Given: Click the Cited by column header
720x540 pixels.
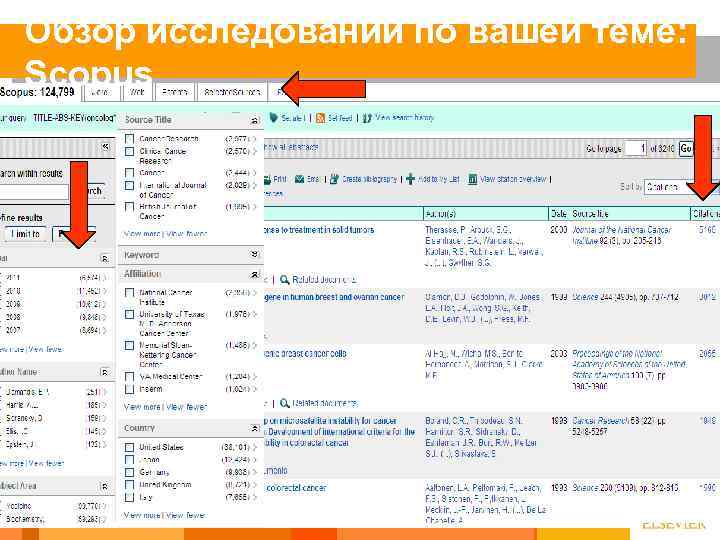Looking at the screenshot, I should [x=706, y=214].
